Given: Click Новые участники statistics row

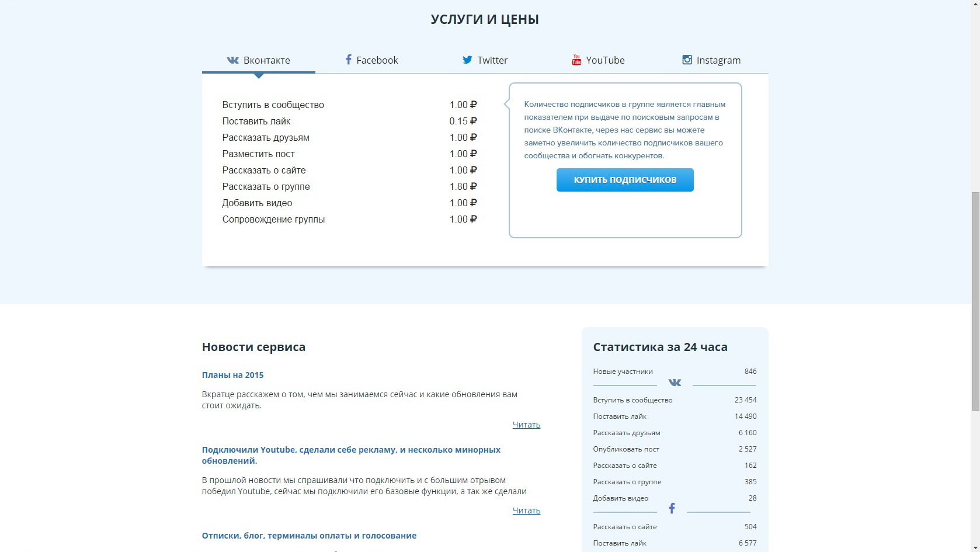Looking at the screenshot, I should pos(675,372).
